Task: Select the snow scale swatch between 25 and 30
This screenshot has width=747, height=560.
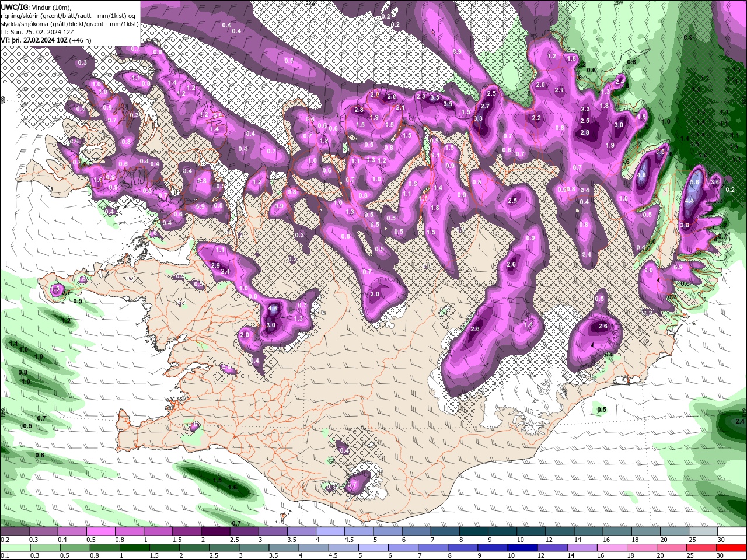Action: coord(703,531)
